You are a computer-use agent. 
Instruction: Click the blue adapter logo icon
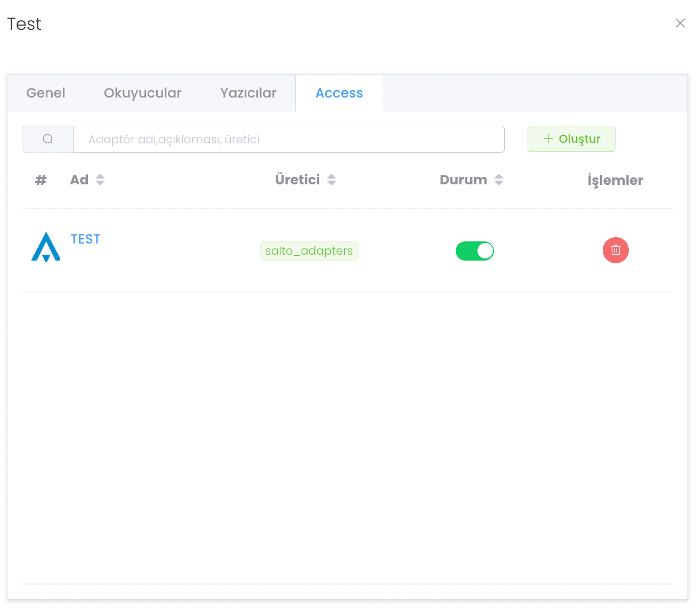pos(46,247)
